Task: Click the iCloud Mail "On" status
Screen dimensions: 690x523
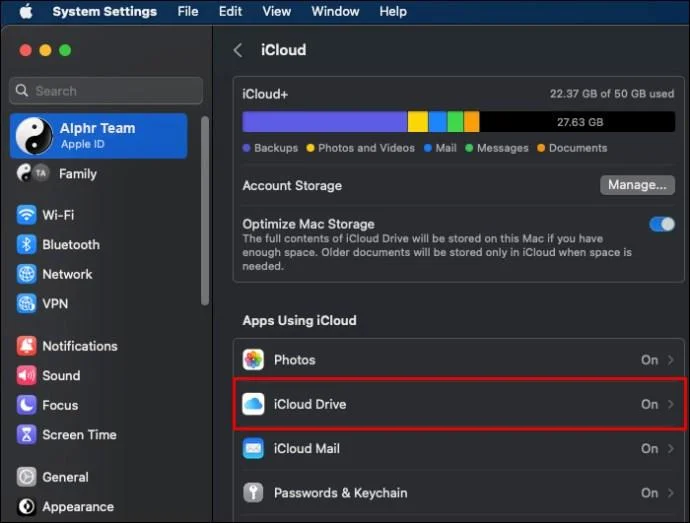Action: [650, 449]
